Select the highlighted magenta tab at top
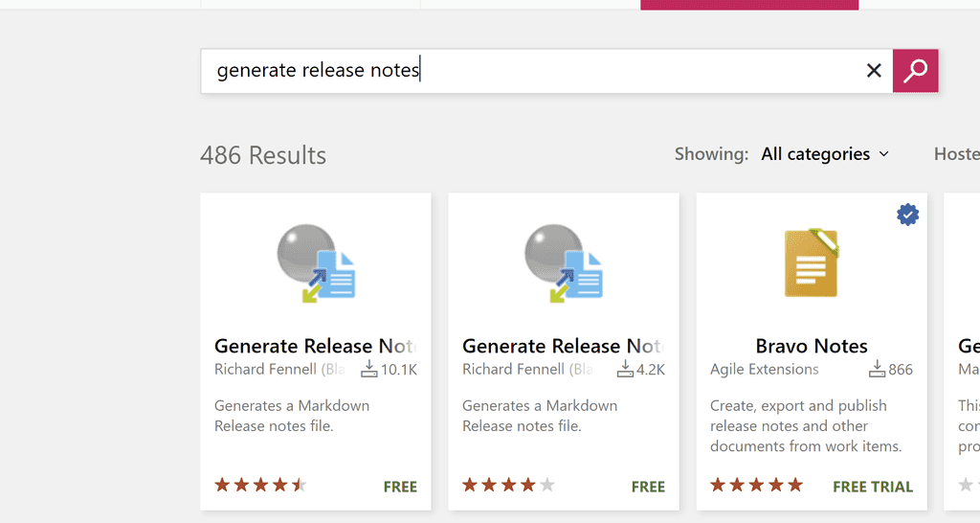This screenshot has height=523, width=980. pyautogui.click(x=749, y=5)
